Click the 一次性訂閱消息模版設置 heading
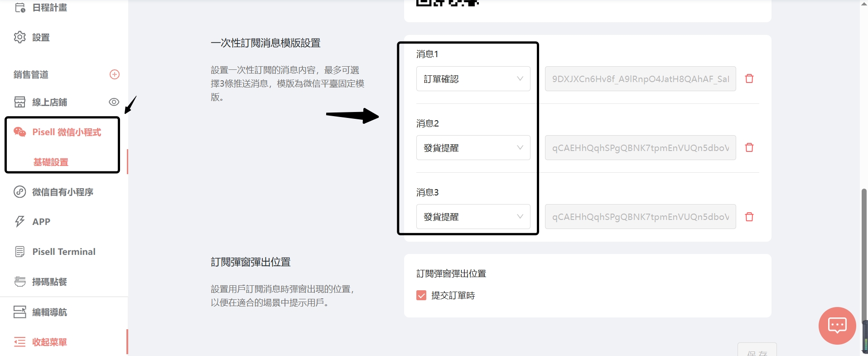Image resolution: width=868 pixels, height=356 pixels. 265,43
